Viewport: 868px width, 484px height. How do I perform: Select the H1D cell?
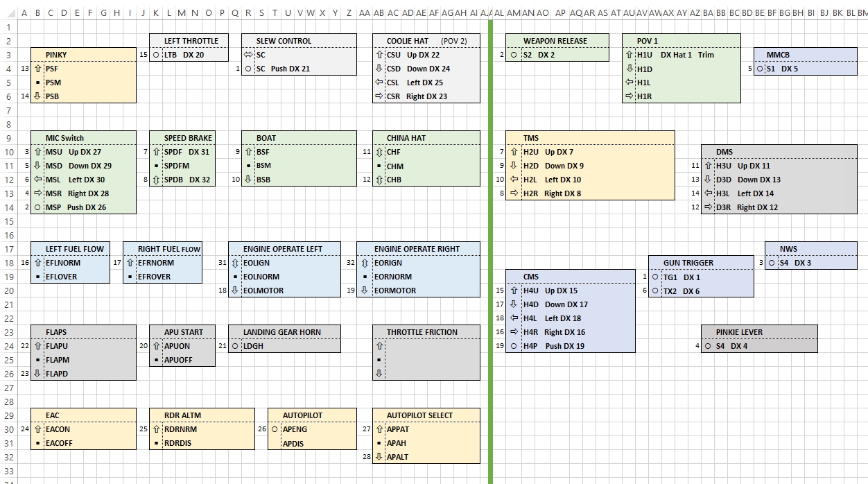pos(687,69)
